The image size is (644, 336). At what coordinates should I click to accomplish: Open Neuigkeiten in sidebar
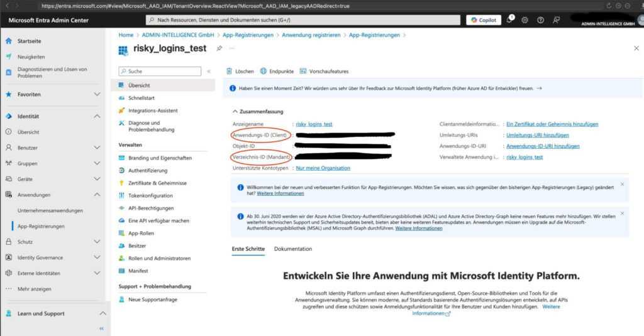31,57
